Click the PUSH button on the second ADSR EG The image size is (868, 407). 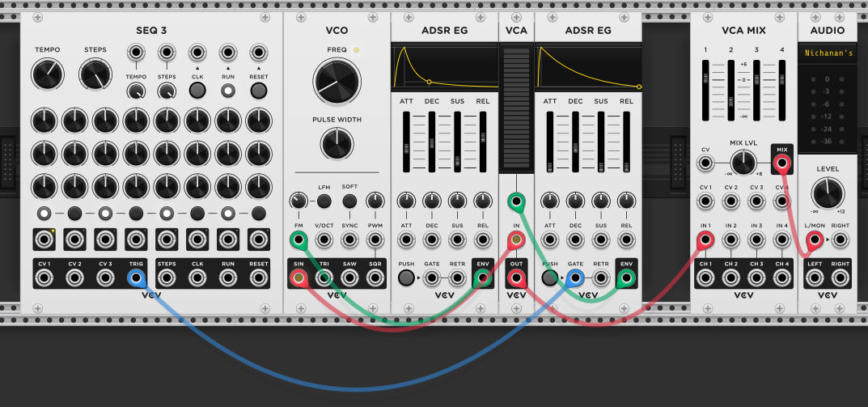coord(550,278)
